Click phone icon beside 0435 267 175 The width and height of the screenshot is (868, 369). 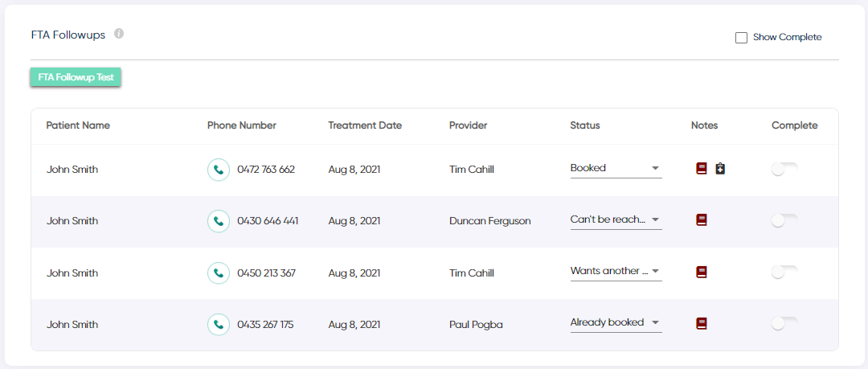pos(219,325)
